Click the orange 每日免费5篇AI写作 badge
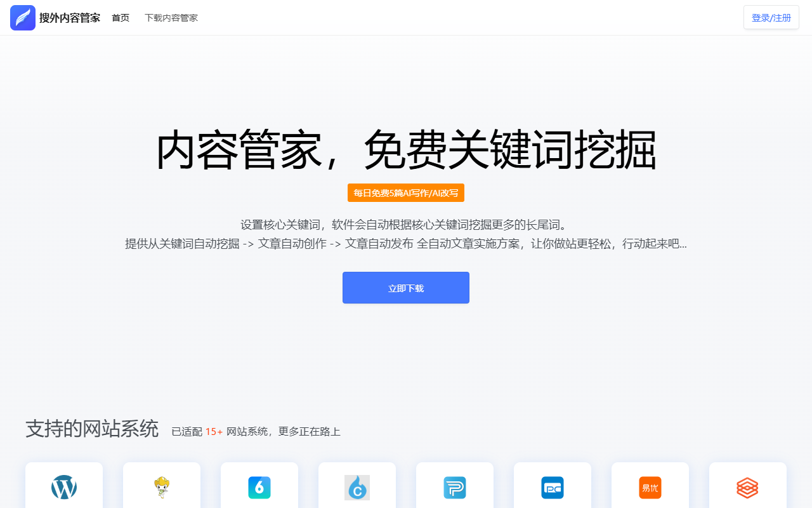This screenshot has height=508, width=812. tap(406, 193)
